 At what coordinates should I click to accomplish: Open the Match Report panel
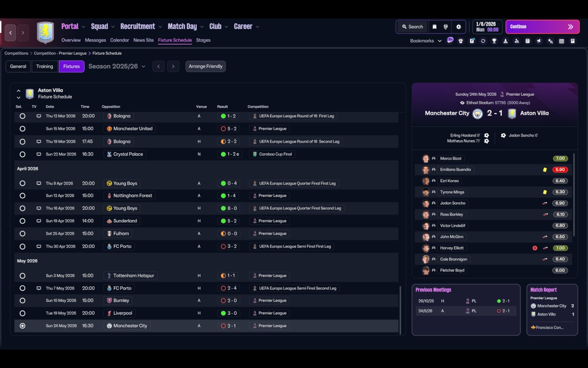click(552, 310)
